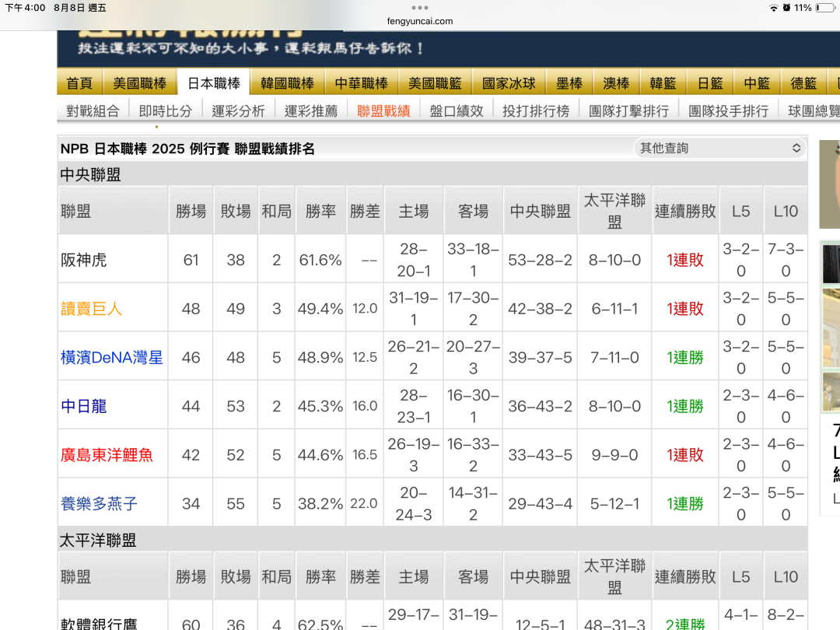Image resolution: width=840 pixels, height=630 pixels.
Task: Click the 中央聯盟 section heading
Action: click(90, 174)
